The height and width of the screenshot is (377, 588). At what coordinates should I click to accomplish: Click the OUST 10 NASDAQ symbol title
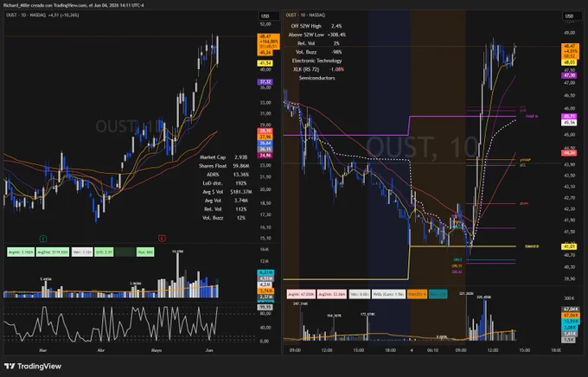305,15
